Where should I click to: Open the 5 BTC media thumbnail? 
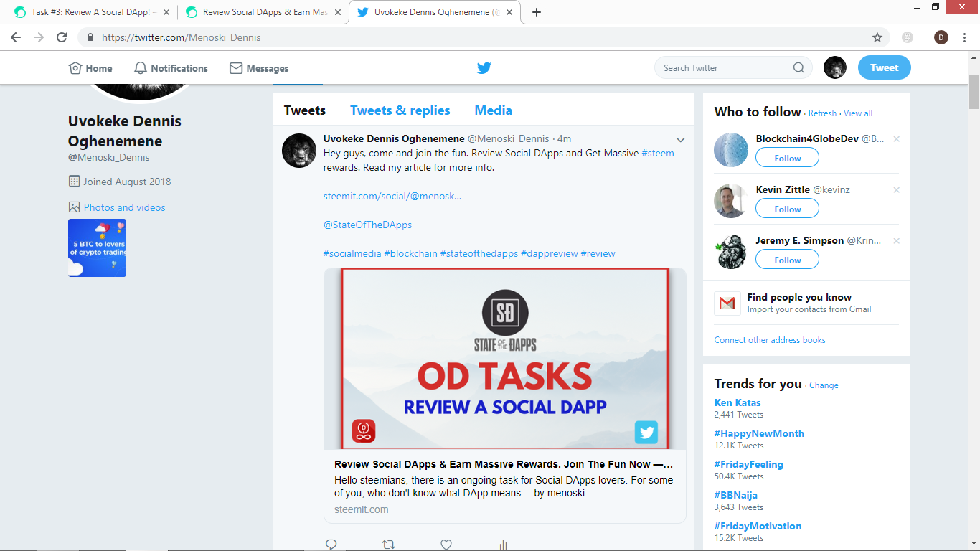coord(97,248)
